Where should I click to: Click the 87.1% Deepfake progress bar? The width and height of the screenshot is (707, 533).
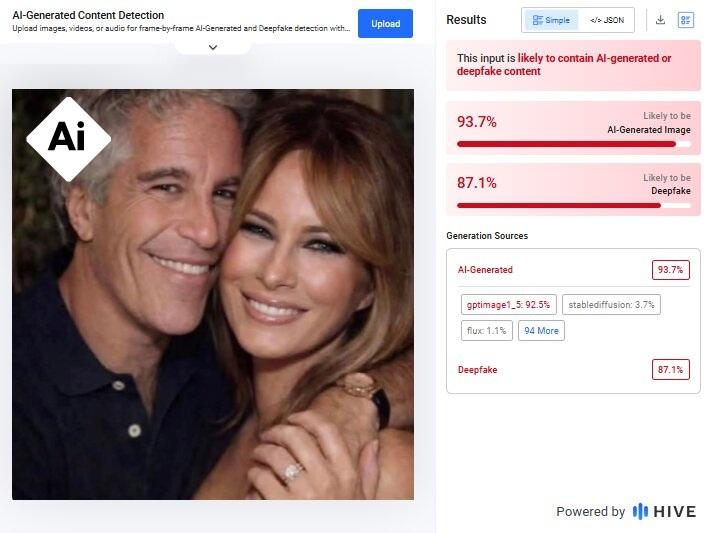pos(573,205)
